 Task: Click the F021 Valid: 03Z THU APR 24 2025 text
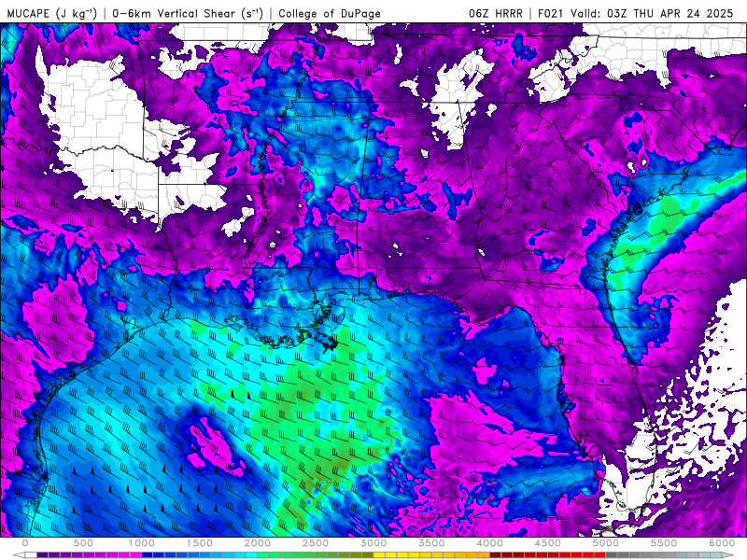coord(635,13)
